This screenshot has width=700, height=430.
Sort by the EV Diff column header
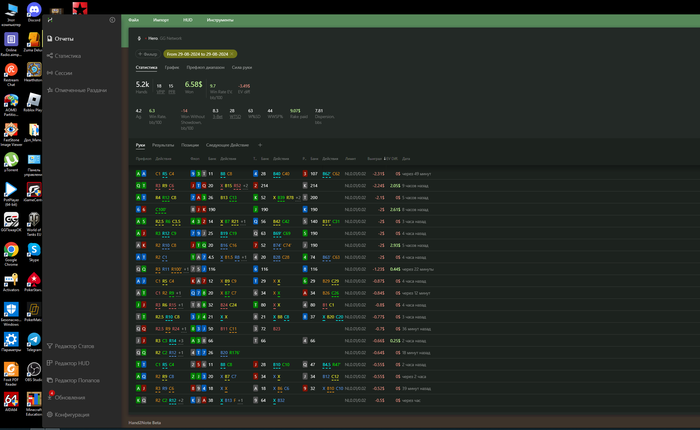(x=391, y=159)
